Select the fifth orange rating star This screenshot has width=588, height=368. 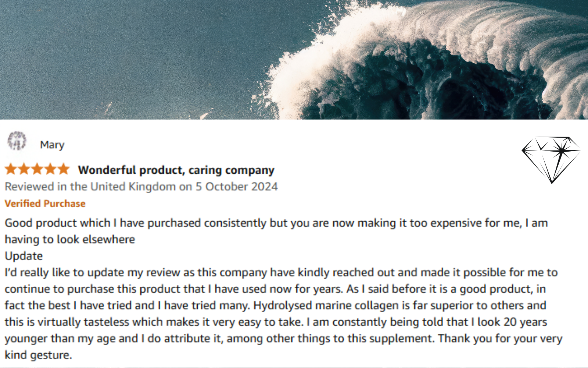pos(63,169)
